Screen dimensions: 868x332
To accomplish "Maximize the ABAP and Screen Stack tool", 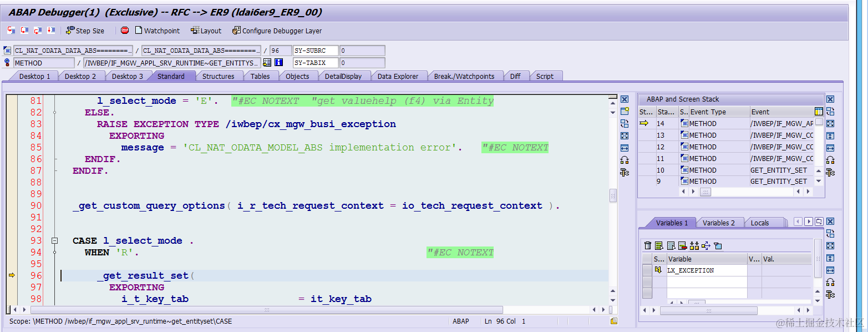I will tap(830, 123).
